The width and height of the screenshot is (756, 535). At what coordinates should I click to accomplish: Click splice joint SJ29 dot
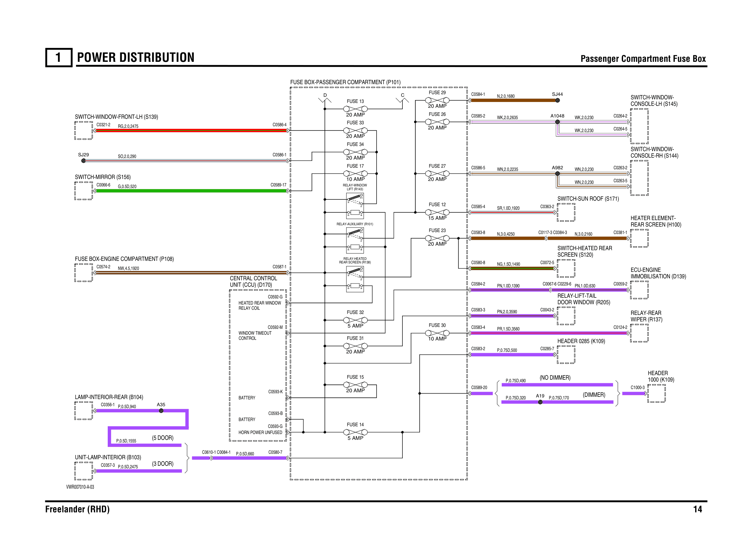[84, 161]
